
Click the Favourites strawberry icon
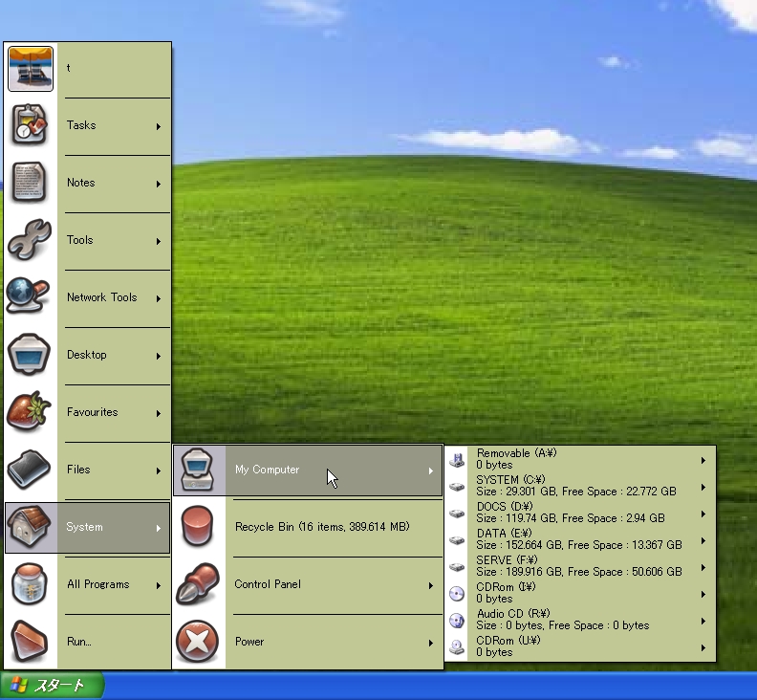pyautogui.click(x=29, y=411)
